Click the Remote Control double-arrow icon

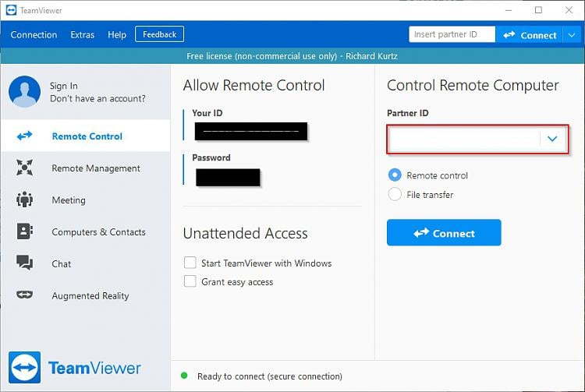(x=25, y=136)
